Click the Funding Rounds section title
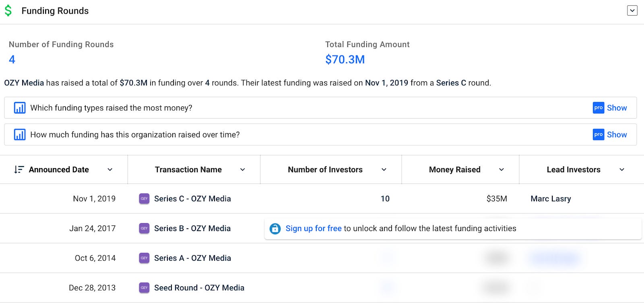The width and height of the screenshot is (644, 308). [55, 11]
